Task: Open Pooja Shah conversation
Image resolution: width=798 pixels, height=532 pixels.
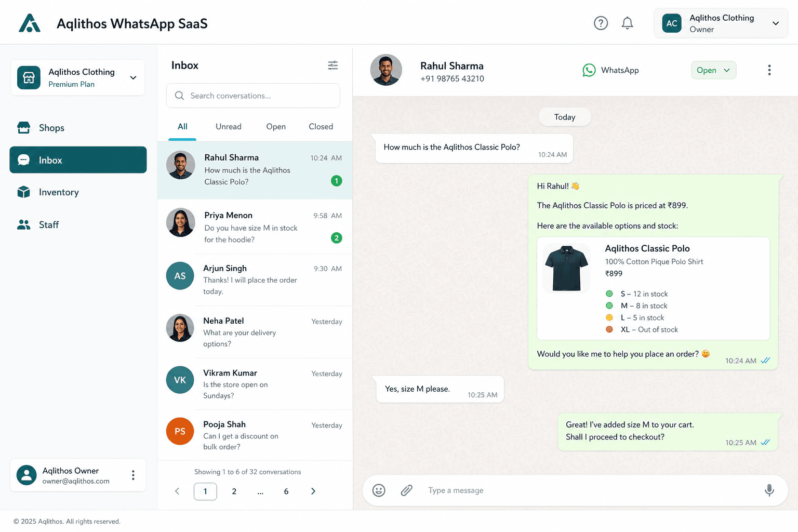Action: coord(255,435)
